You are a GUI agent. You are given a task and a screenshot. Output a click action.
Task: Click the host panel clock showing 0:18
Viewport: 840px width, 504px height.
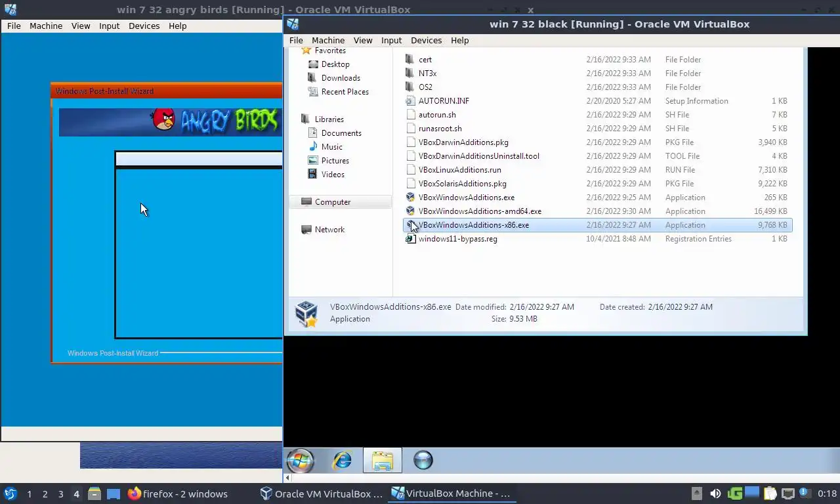click(x=827, y=493)
